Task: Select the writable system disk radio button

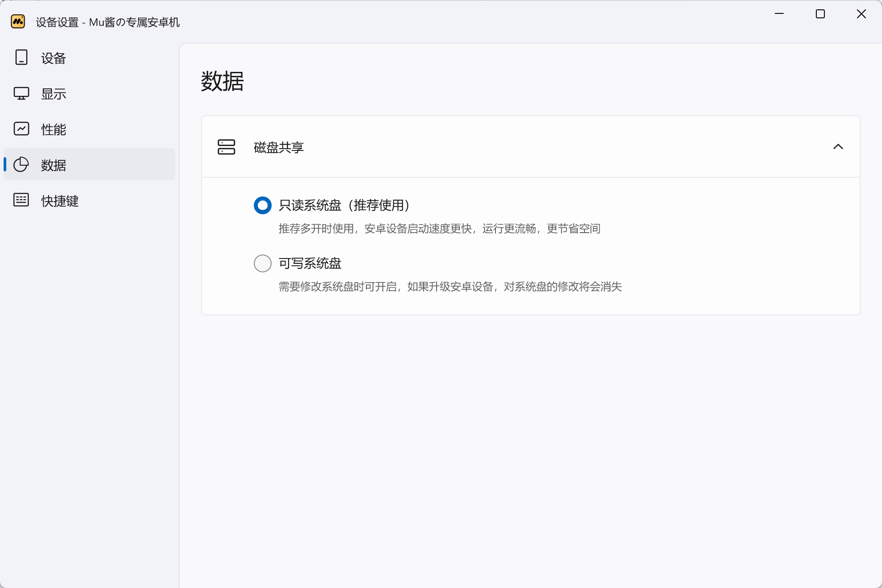Action: [x=262, y=263]
